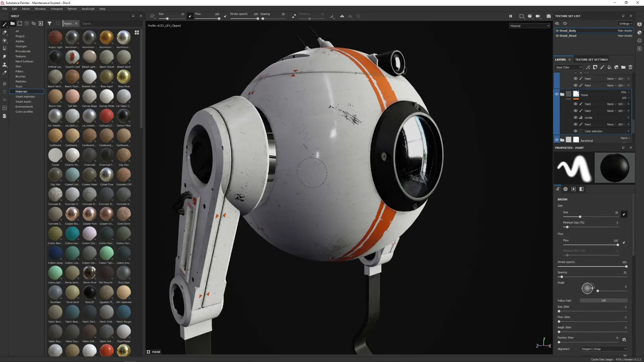644x362 pixels.
Task: Select the Projection tool in left toolbar
Action: click(4, 41)
